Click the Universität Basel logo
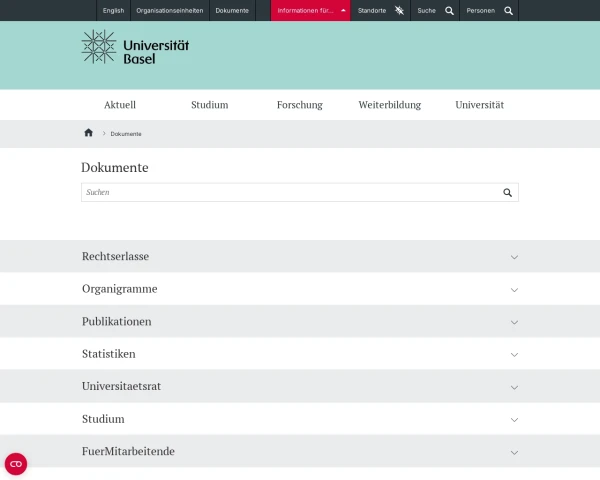 [135, 47]
